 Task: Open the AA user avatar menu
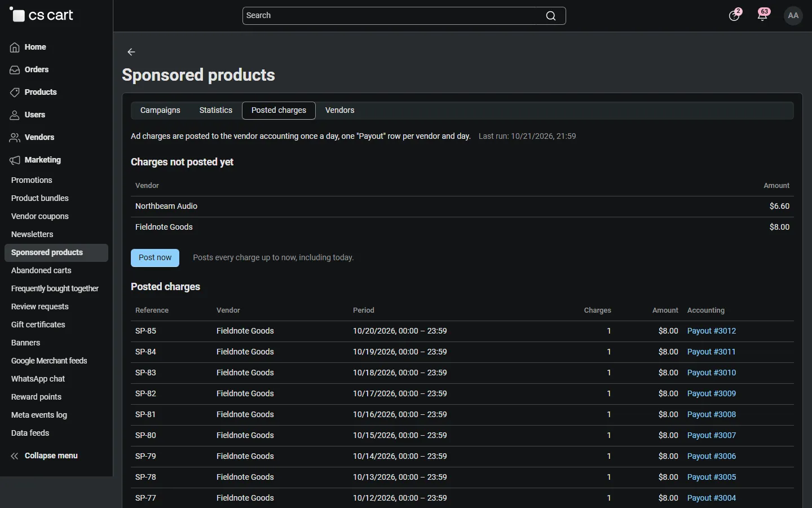coord(793,15)
